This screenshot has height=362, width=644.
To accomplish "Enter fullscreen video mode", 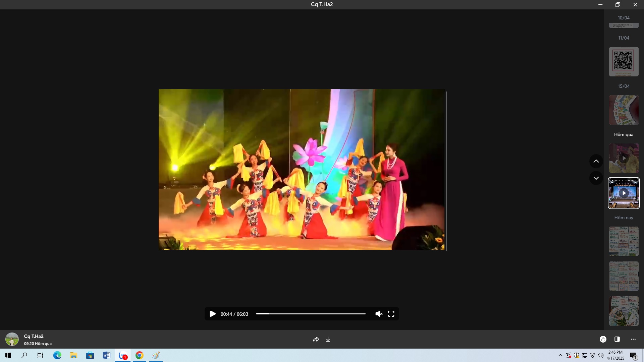I will pyautogui.click(x=391, y=314).
